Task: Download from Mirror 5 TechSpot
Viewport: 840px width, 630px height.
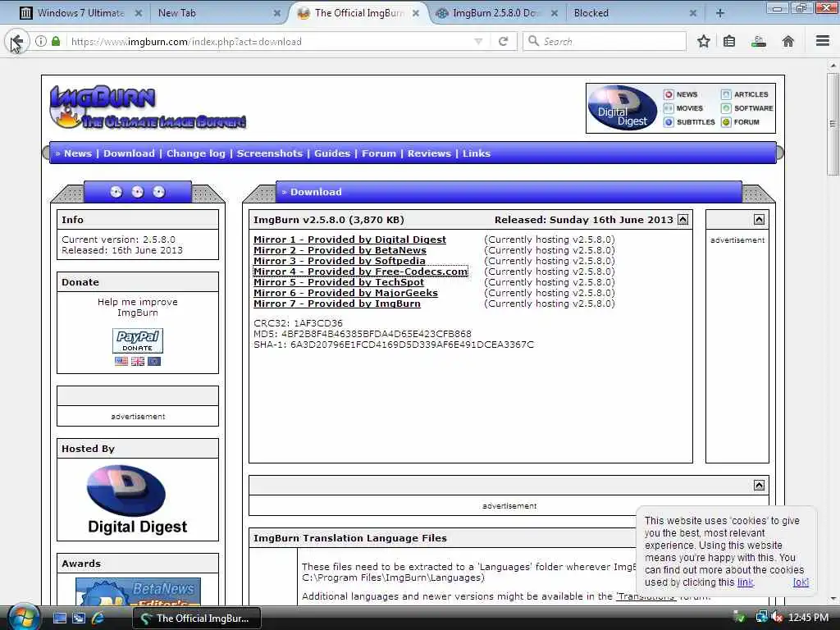Action: pos(339,282)
